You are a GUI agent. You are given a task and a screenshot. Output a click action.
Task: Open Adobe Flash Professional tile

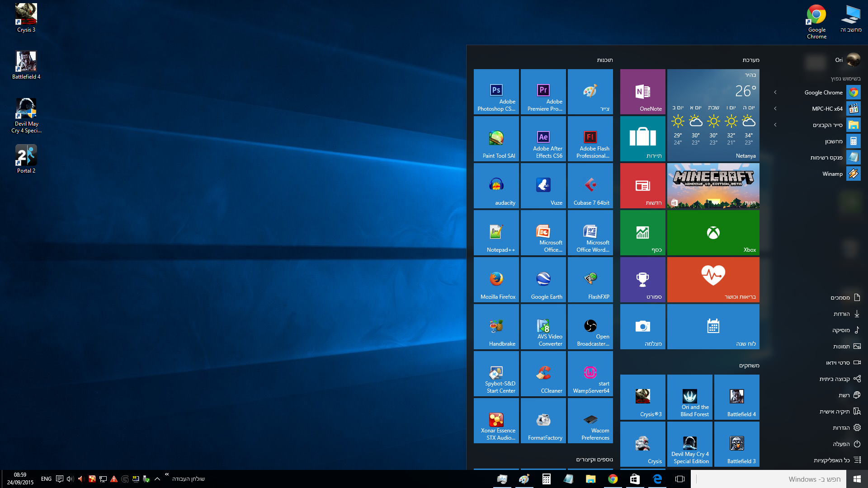(590, 139)
